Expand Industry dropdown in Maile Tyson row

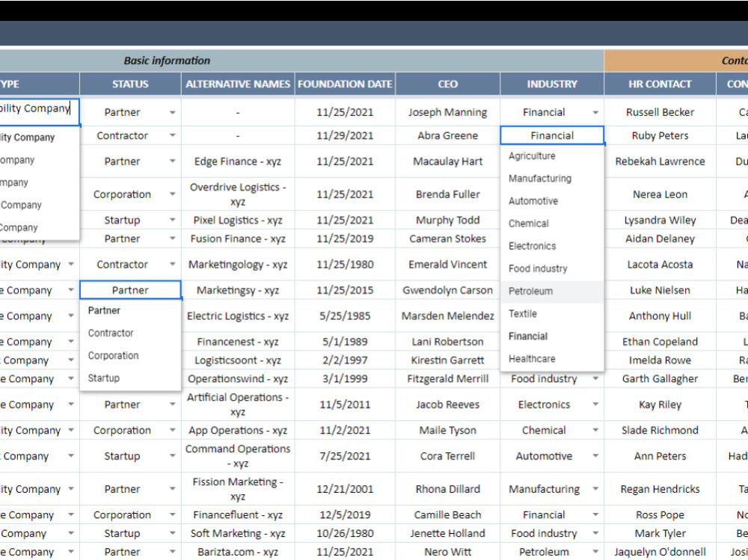pyautogui.click(x=595, y=430)
